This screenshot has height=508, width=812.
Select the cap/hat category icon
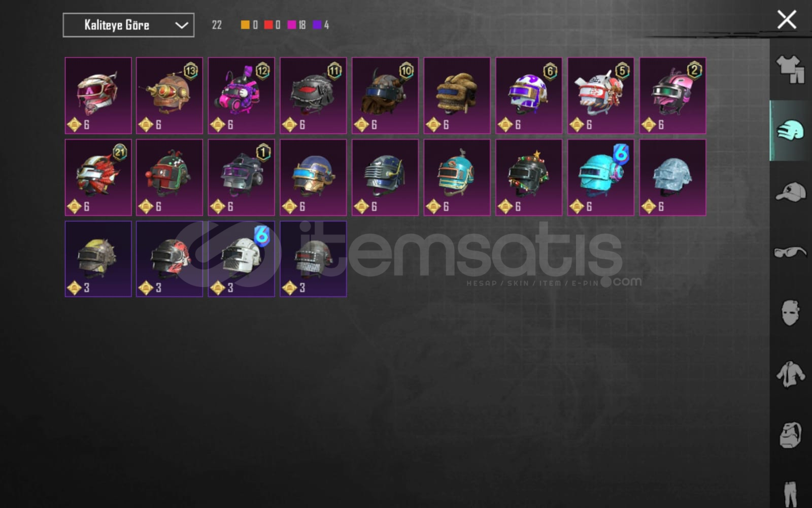(790, 192)
